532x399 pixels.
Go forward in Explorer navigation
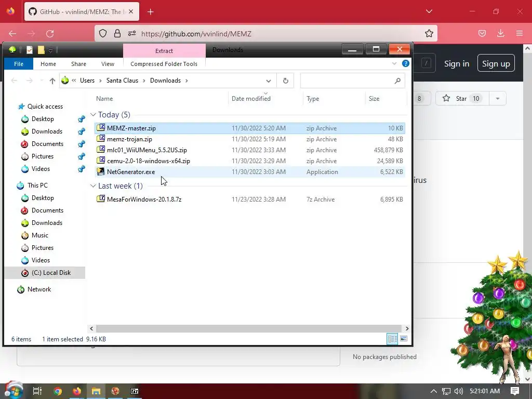30,81
